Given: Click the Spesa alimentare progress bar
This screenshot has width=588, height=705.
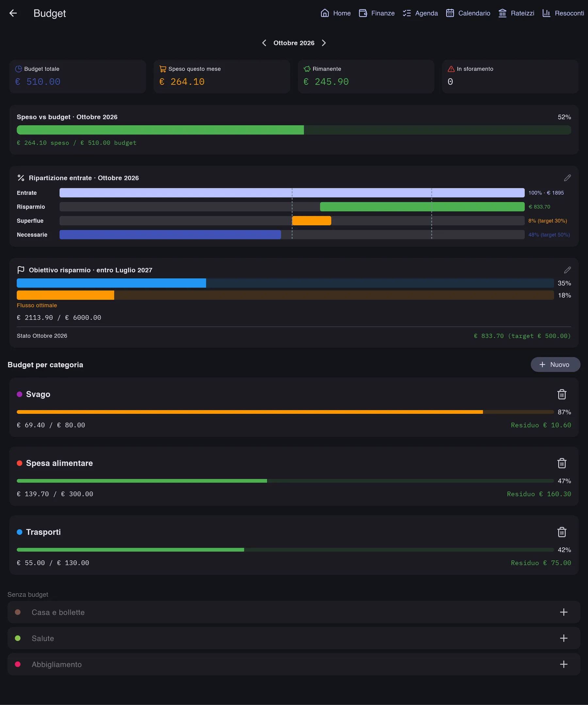Looking at the screenshot, I should coord(285,481).
